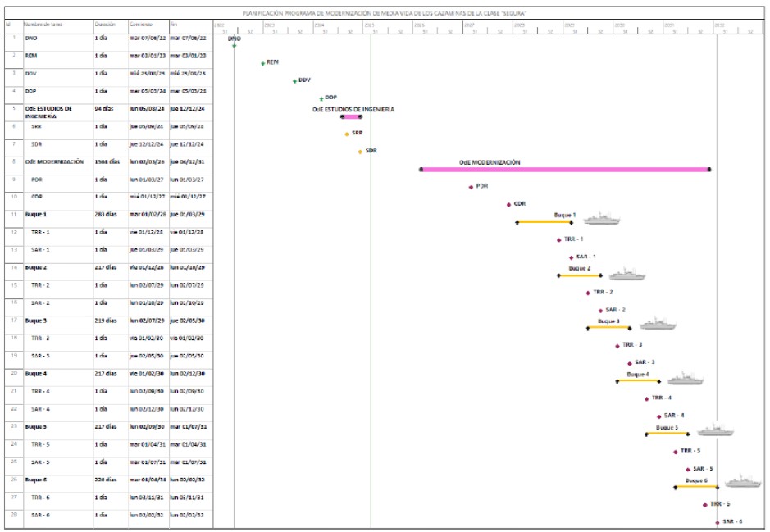Select the ship picture beside Buque 4 bar
This screenshot has width=770, height=532.
click(686, 379)
